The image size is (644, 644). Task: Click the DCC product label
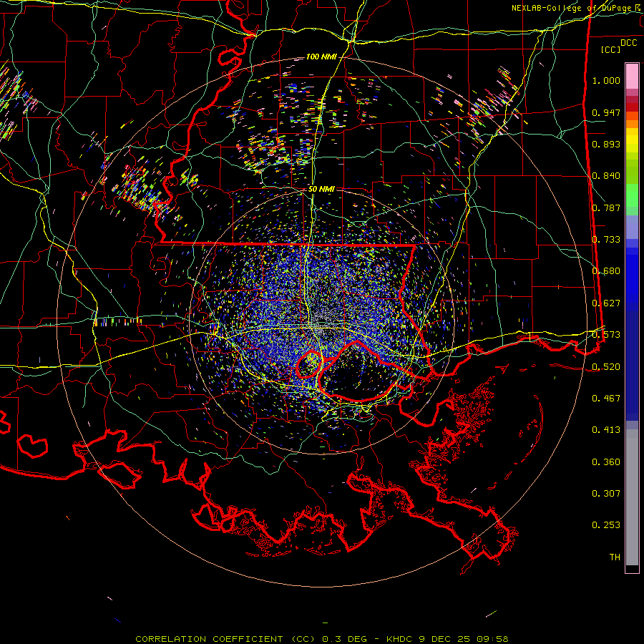628,43
